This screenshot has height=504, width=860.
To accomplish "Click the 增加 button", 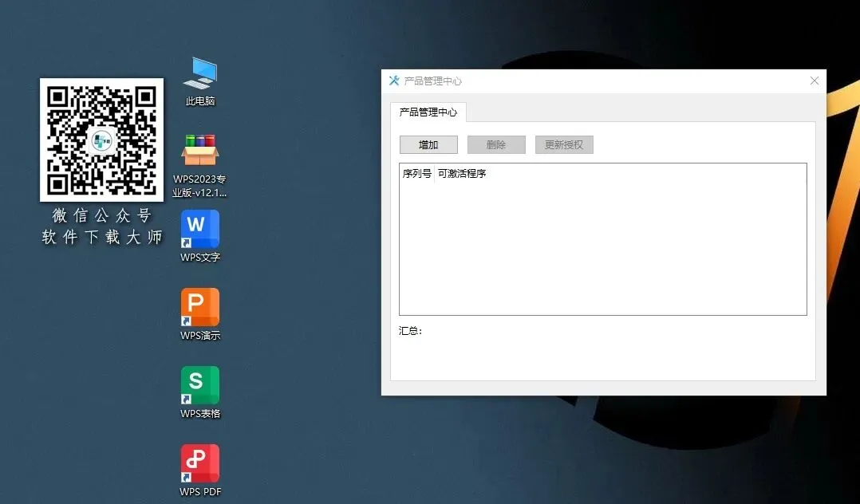I will (428, 145).
